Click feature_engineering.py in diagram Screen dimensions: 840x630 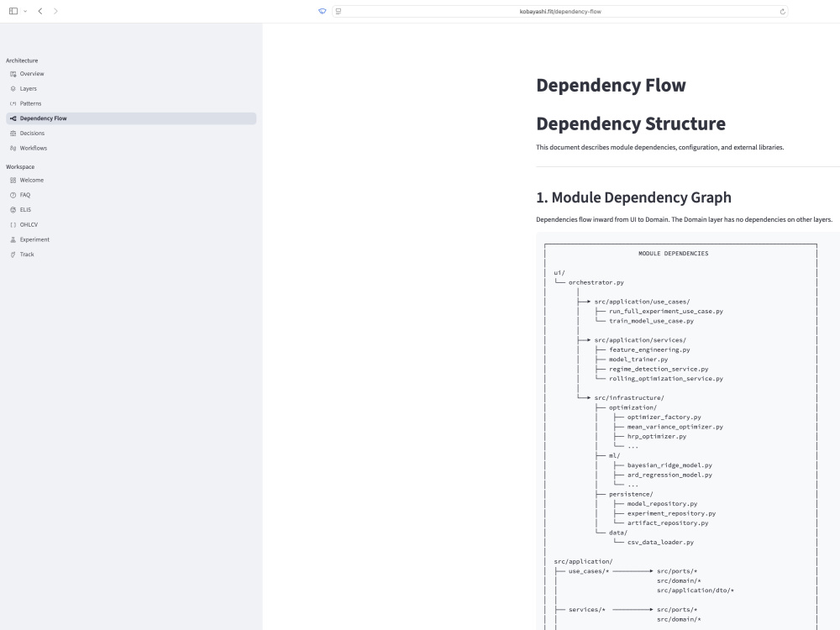click(649, 349)
